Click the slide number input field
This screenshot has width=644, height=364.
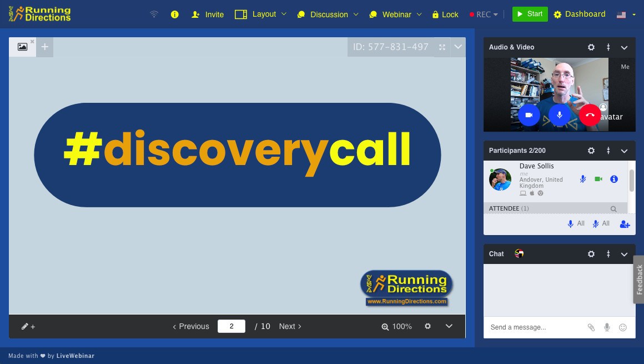coord(232,326)
